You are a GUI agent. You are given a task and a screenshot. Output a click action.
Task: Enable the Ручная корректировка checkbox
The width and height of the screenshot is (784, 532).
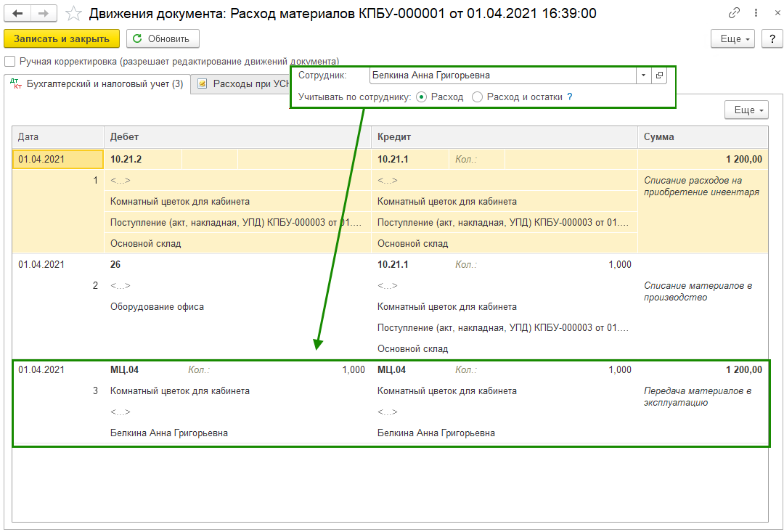coord(9,62)
